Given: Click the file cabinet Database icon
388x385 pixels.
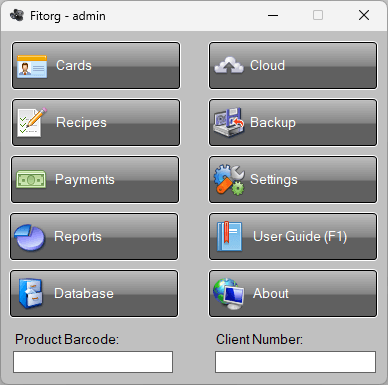Looking at the screenshot, I should coord(30,294).
